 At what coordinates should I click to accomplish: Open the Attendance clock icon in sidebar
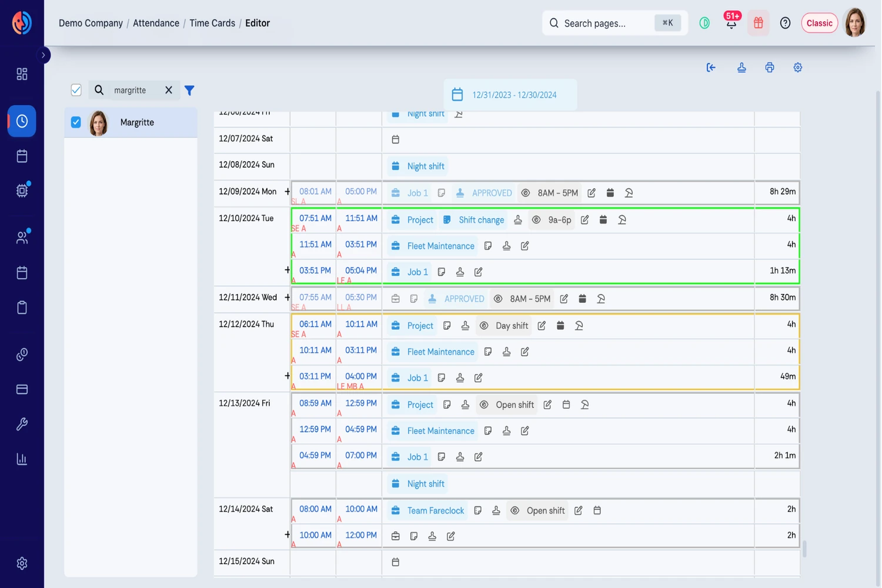(x=22, y=121)
